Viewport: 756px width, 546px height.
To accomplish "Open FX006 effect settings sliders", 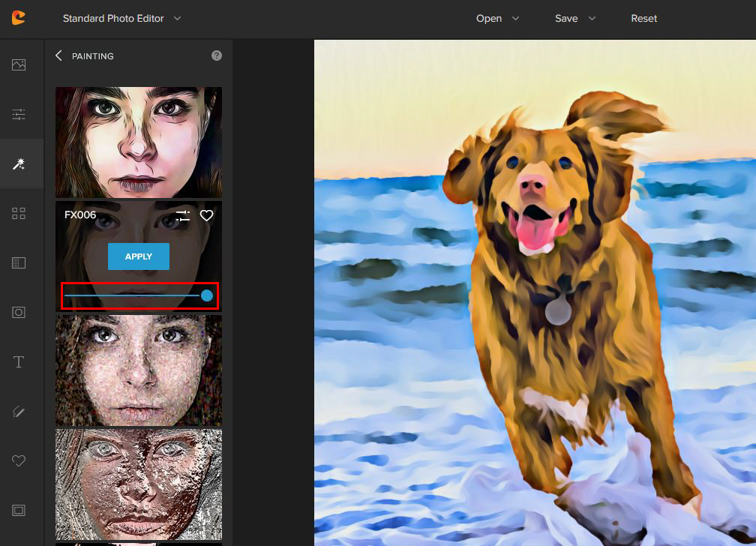I will tap(183, 216).
